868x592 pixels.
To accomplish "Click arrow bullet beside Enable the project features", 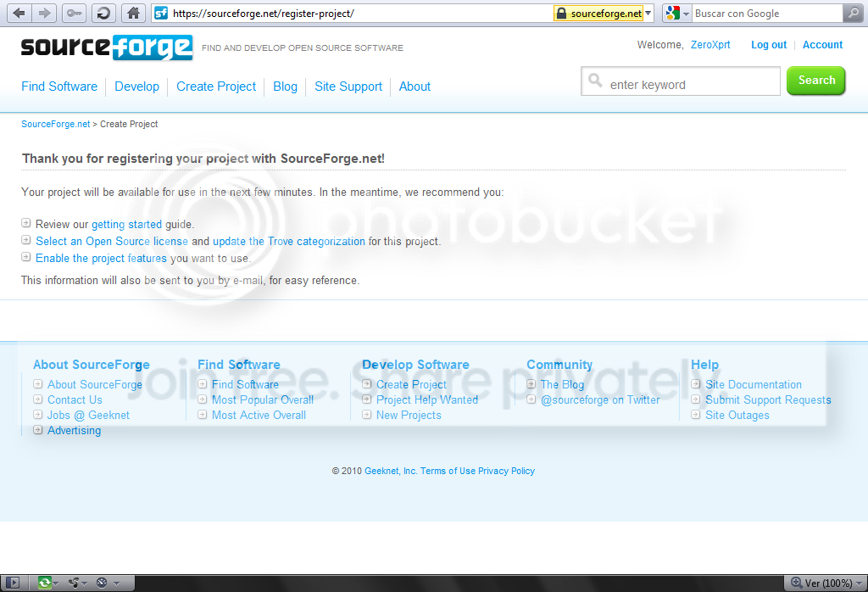I will pos(26,257).
